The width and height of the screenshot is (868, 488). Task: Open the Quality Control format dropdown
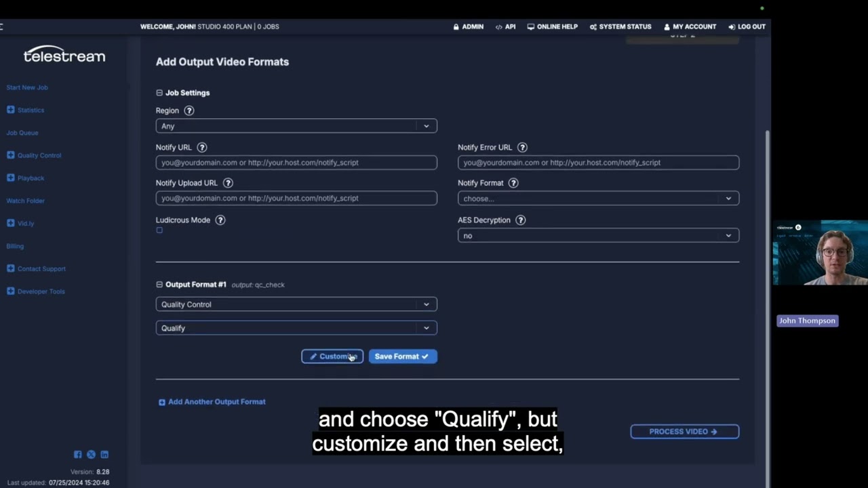click(x=296, y=304)
